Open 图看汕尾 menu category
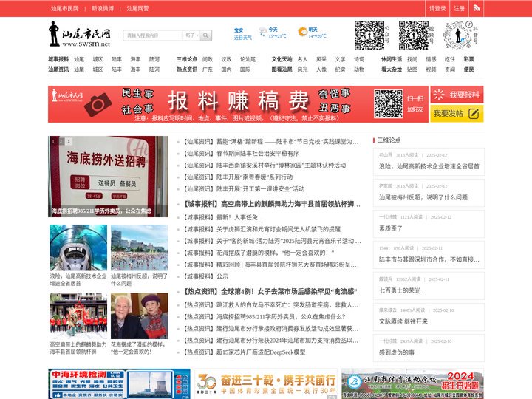 coord(282,69)
